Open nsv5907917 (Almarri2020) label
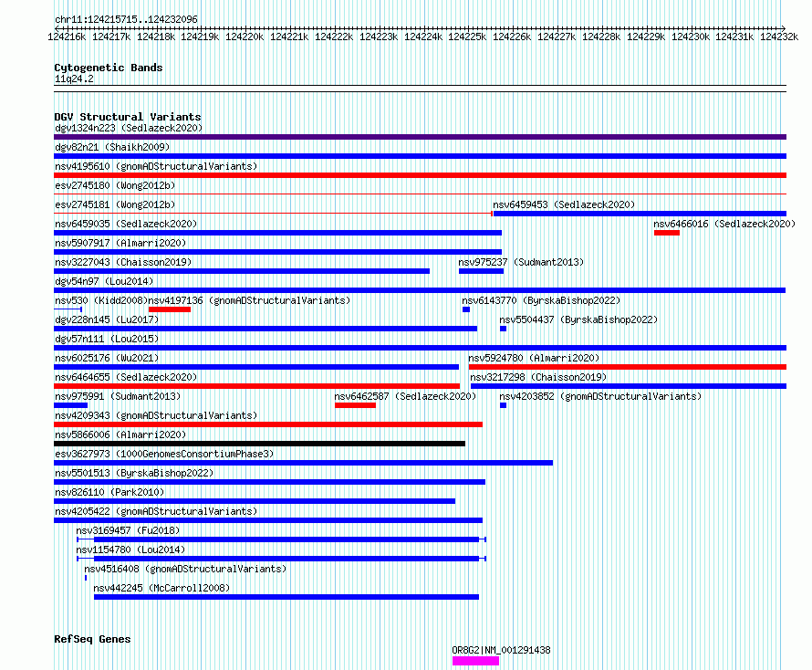Viewport: 812px width, 670px height. (x=120, y=243)
